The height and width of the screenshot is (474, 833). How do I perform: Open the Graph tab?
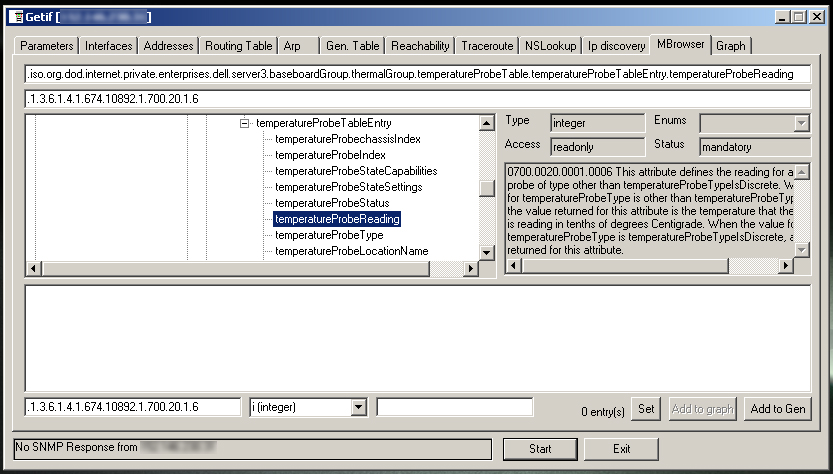(x=730, y=46)
